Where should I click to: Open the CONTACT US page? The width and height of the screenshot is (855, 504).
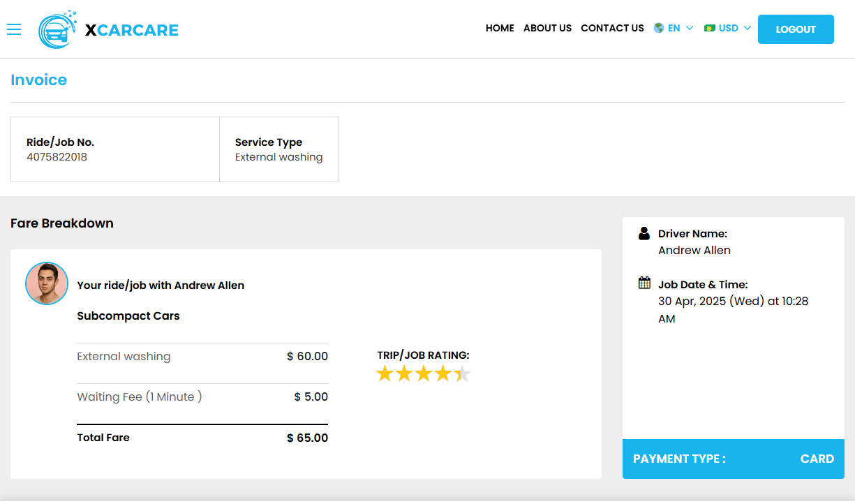612,28
